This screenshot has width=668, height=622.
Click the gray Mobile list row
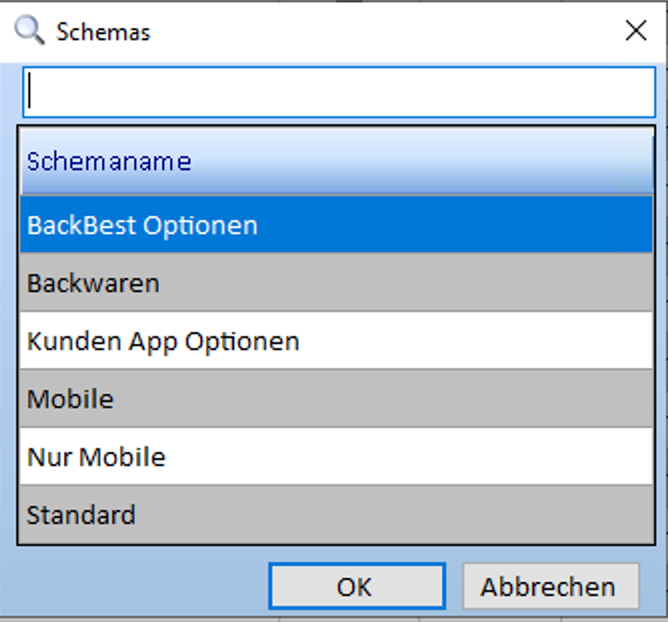point(337,399)
